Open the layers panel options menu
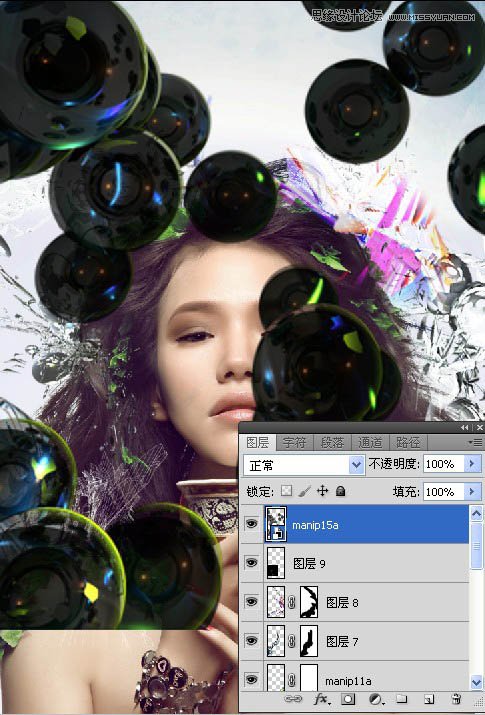This screenshot has width=485, height=715. (475, 442)
